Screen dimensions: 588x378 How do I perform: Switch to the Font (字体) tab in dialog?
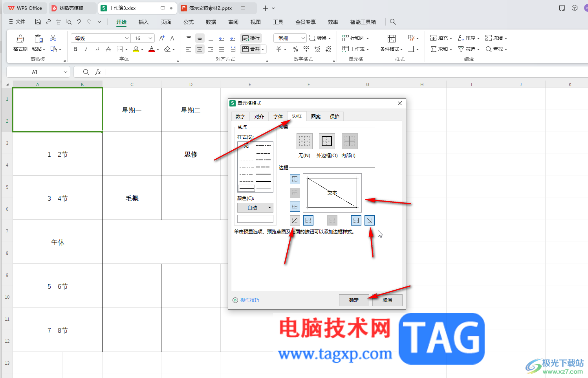tap(278, 116)
